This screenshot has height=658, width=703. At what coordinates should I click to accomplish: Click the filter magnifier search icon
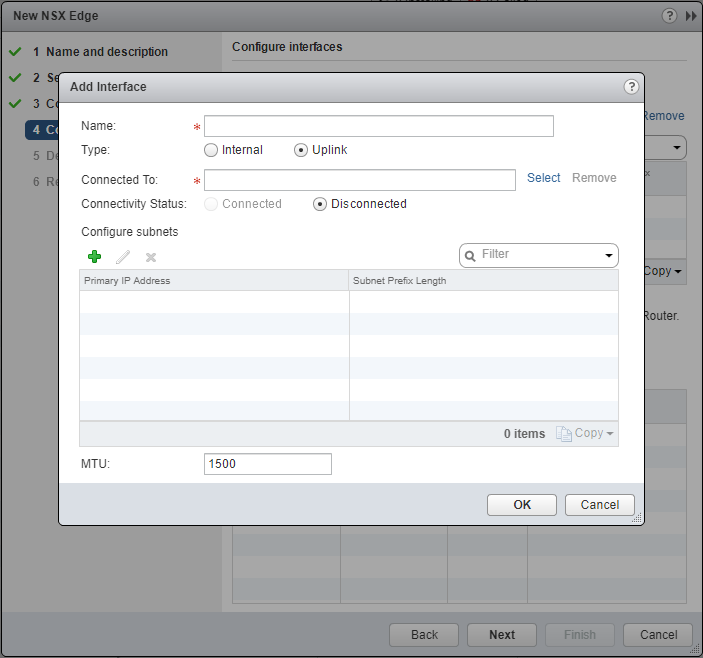pyautogui.click(x=469, y=256)
